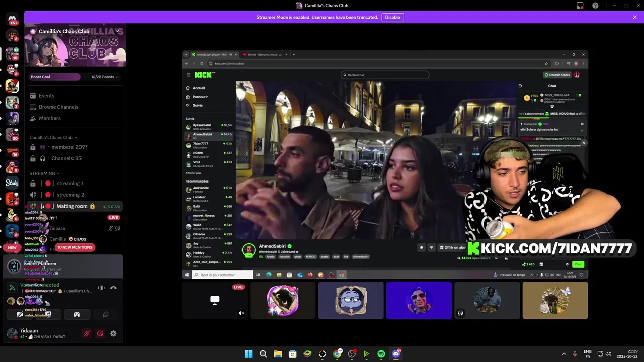Click the Kick notification bell for AhmedSabiri
Image resolution: width=644 pixels, height=362 pixels.
[x=421, y=247]
